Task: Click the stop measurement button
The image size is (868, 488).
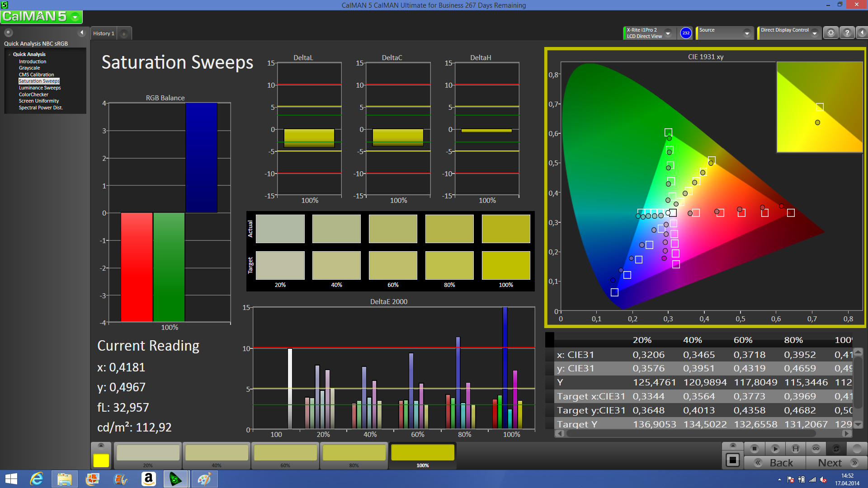Action: (x=754, y=449)
